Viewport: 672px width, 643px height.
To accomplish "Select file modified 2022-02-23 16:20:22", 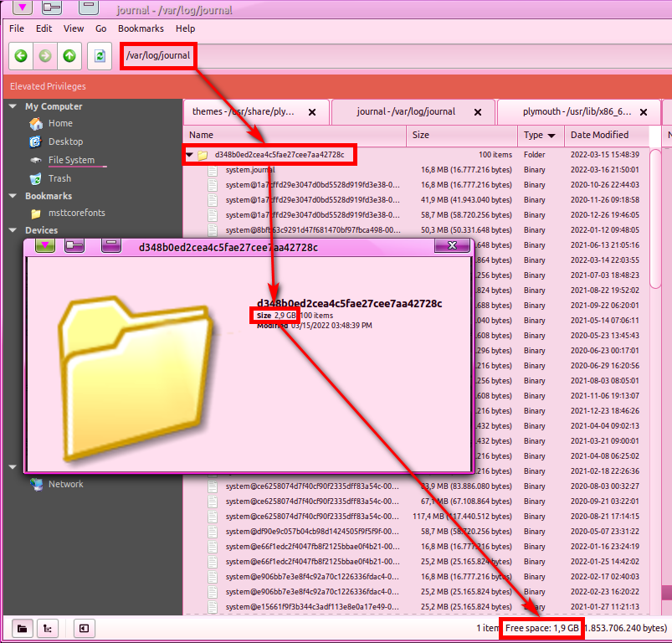I will click(417, 592).
